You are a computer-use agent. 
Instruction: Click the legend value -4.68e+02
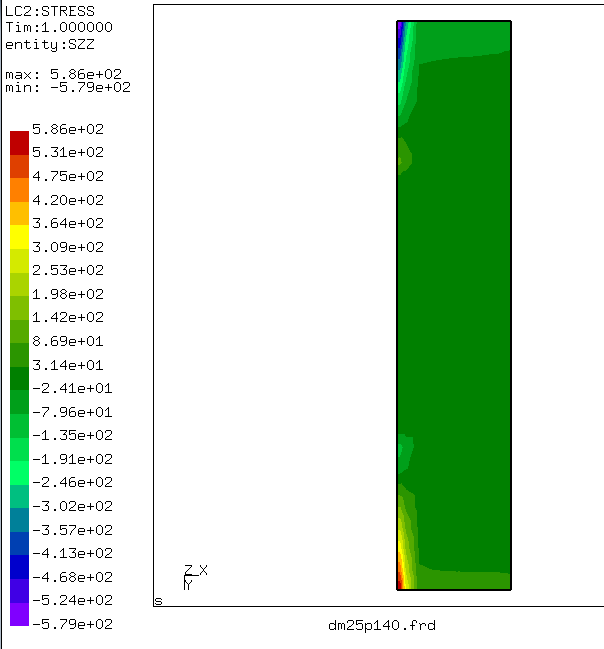pyautogui.click(x=72, y=577)
